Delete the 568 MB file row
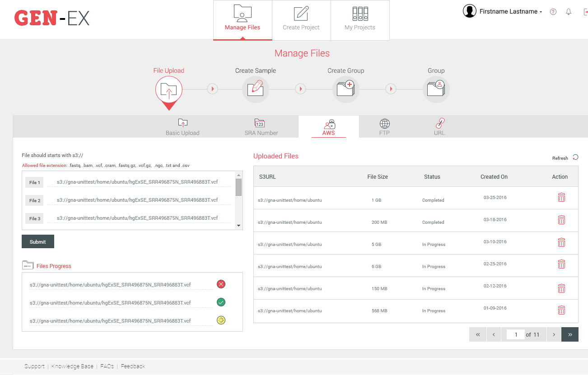 coord(561,310)
